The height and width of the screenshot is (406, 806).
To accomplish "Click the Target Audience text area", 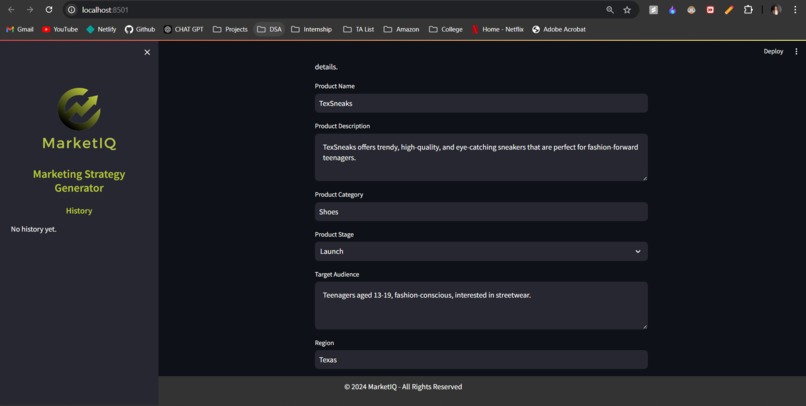I will [x=481, y=305].
